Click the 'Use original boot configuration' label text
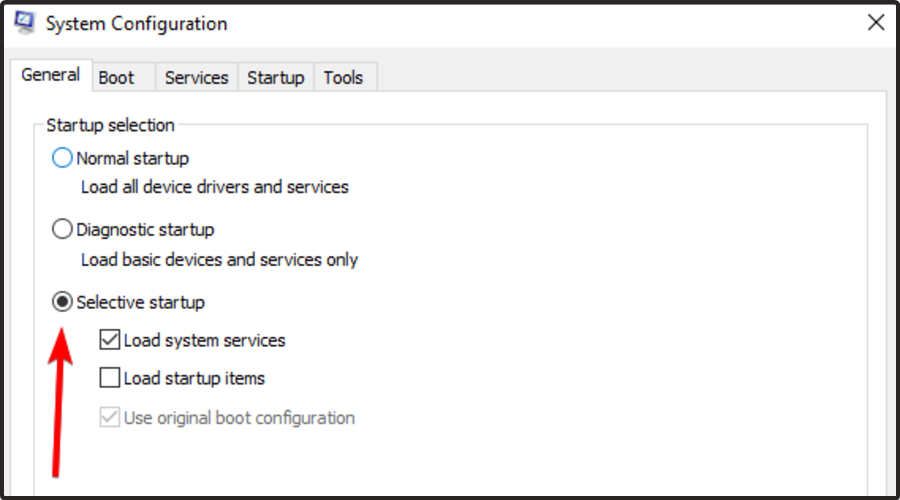This screenshot has width=900, height=500. click(239, 418)
